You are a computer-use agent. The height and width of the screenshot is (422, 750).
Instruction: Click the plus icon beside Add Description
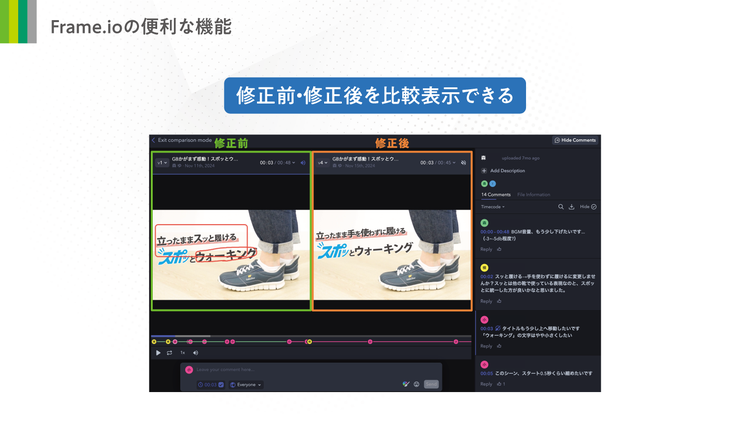(484, 171)
